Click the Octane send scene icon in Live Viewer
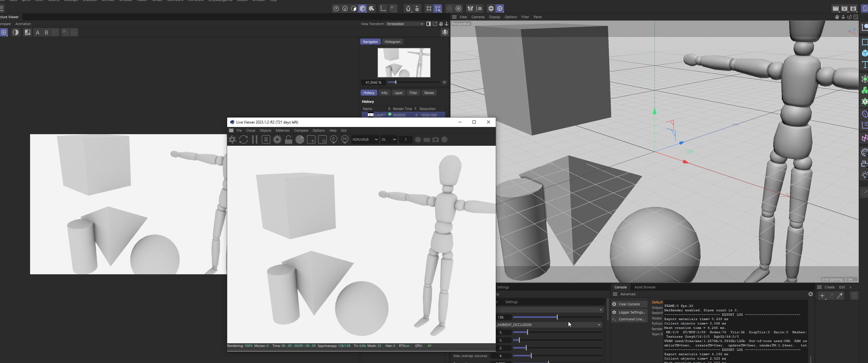 (x=232, y=139)
